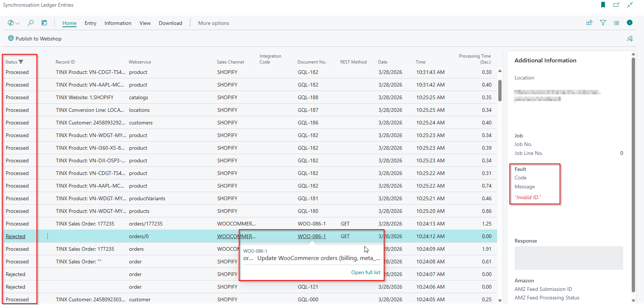The image size is (644, 305).
Task: Open the Entry menu
Action: point(90,23)
